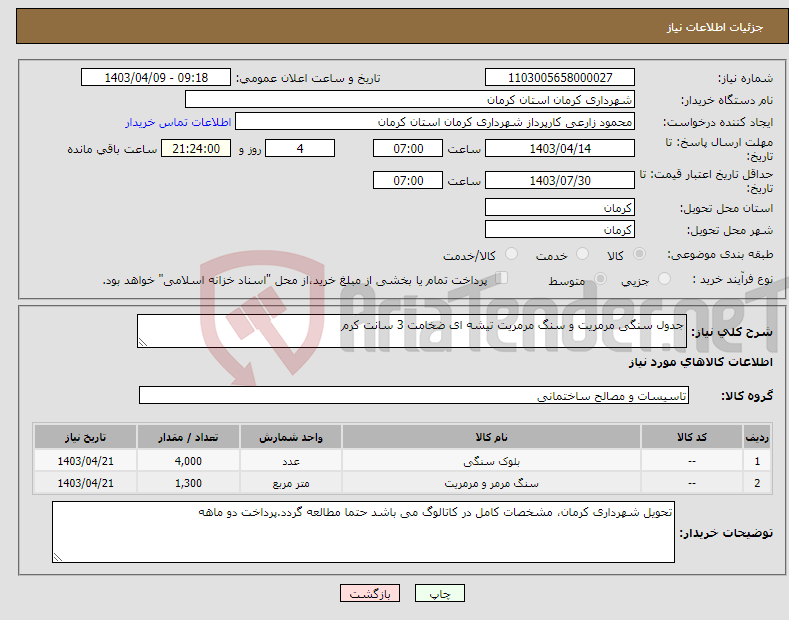Select the کالا/خدمت radio button
789x620 pixels.
click(x=511, y=254)
